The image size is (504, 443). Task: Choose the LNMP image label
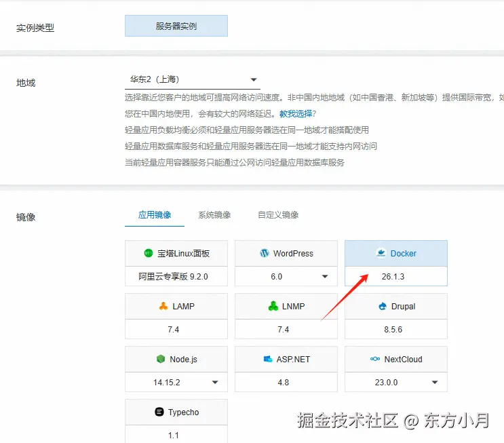[x=294, y=306]
